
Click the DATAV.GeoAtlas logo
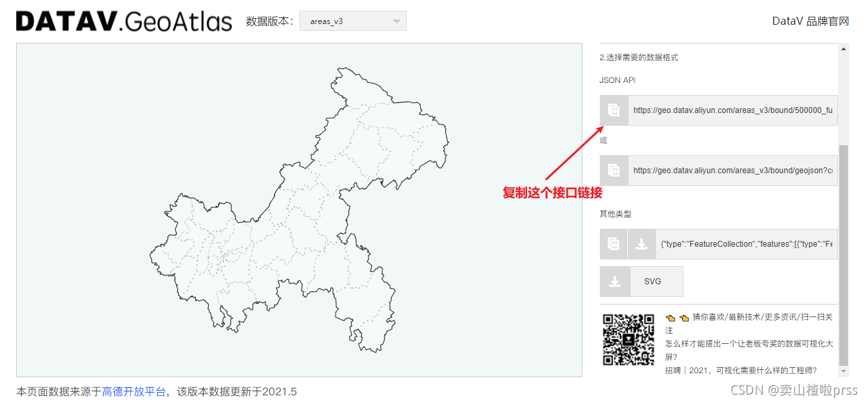coord(123,20)
